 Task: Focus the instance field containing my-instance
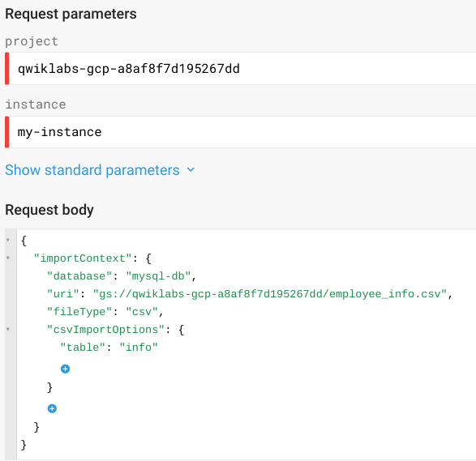(240, 132)
